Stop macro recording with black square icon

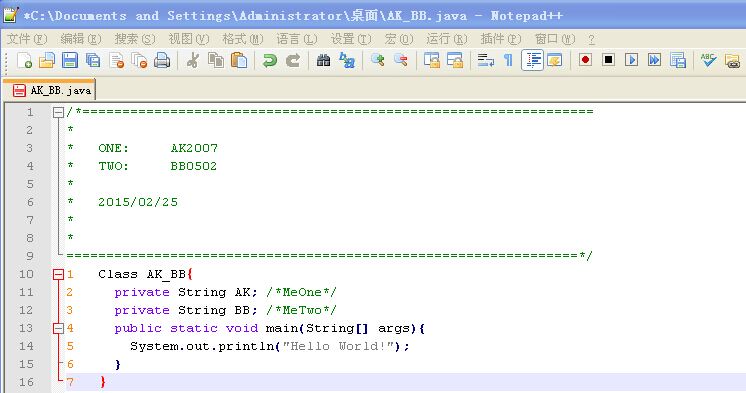point(608,60)
